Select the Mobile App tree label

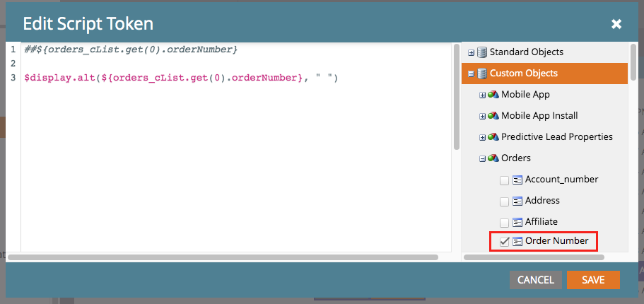525,95
